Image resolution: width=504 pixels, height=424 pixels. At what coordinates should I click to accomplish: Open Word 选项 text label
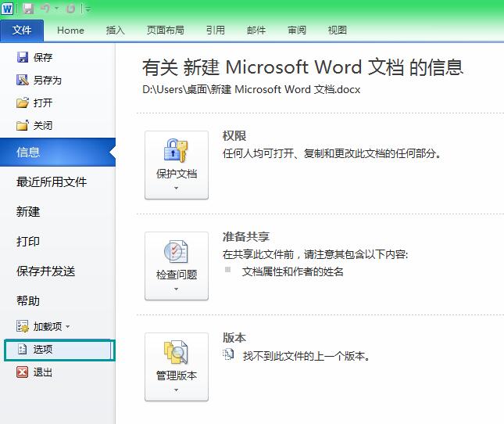tap(43, 349)
